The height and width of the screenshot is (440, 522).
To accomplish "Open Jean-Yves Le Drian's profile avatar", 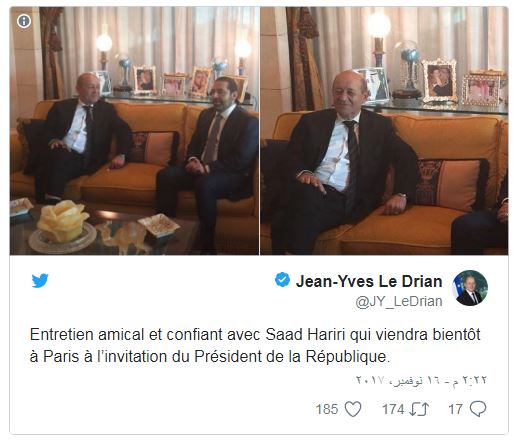I will point(470,288).
